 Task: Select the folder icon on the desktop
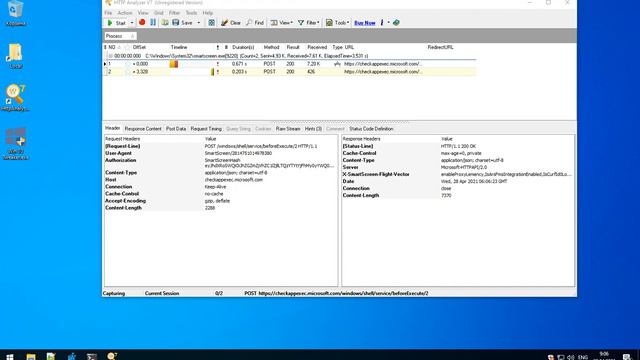(x=16, y=56)
